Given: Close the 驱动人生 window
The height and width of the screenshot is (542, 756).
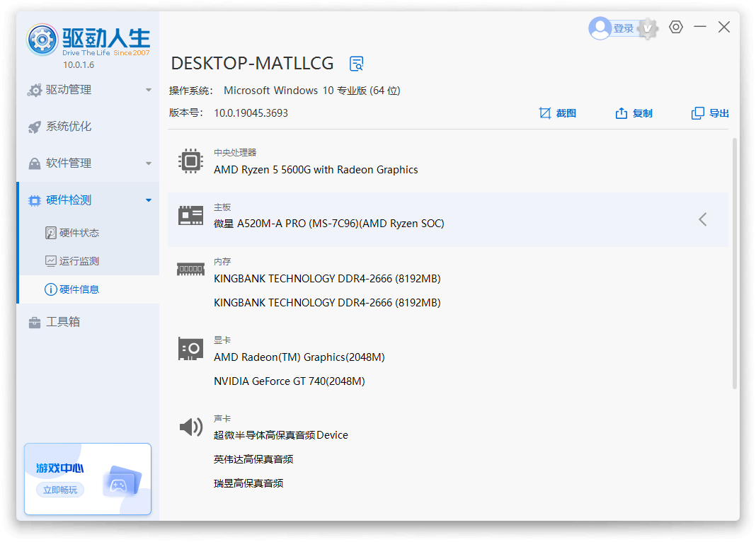Looking at the screenshot, I should (x=723, y=27).
